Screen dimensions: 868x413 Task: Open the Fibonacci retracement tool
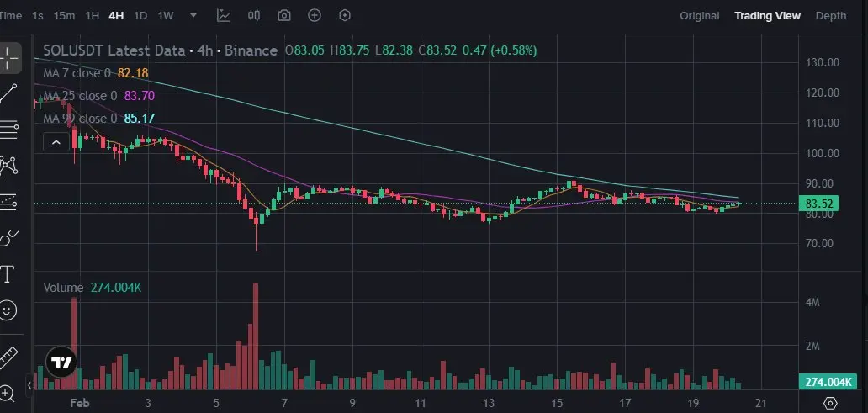click(x=8, y=130)
